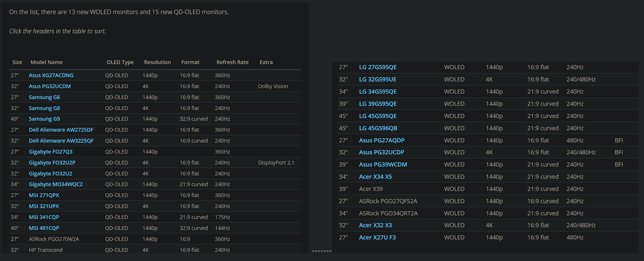Select the Acer X39 model name
This screenshot has height=261, width=644.
click(x=371, y=189)
